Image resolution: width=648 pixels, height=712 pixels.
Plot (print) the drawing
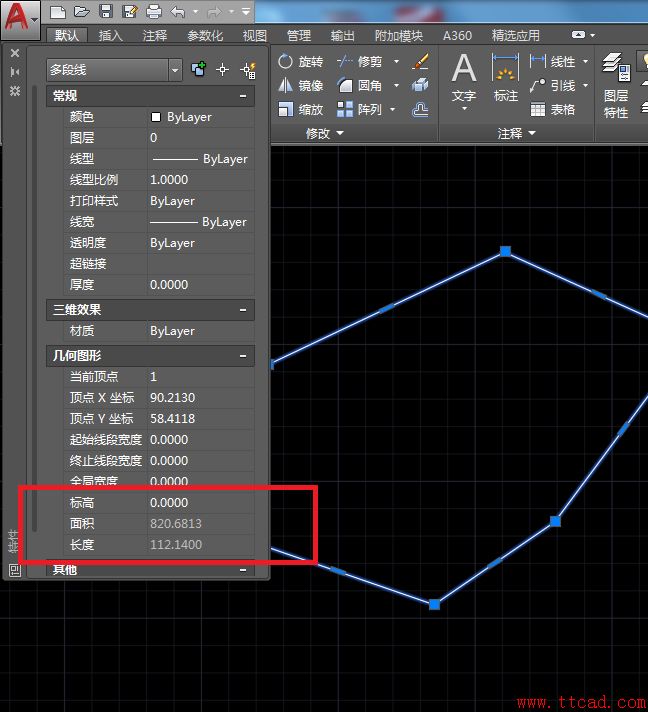coord(154,12)
